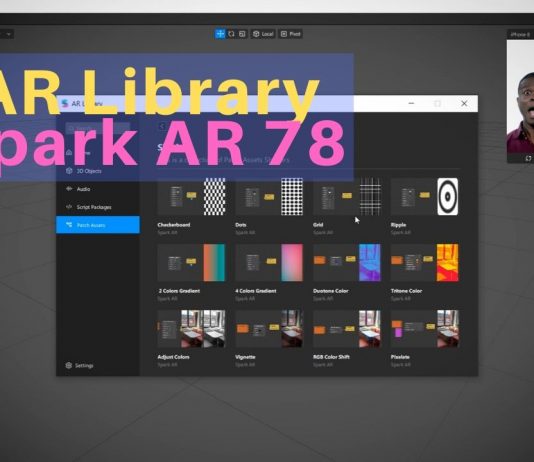
Task: Select the move/translate tool in viewport toolbar
Action: [220, 34]
